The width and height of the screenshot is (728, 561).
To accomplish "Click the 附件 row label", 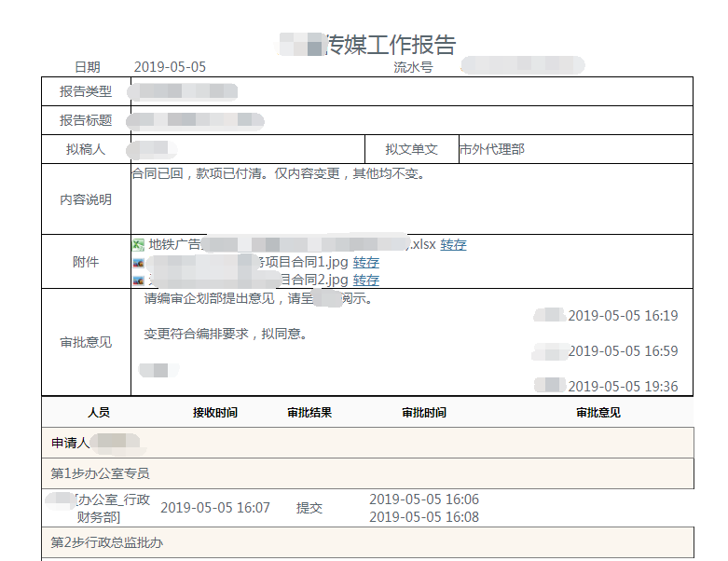I will click(x=86, y=262).
